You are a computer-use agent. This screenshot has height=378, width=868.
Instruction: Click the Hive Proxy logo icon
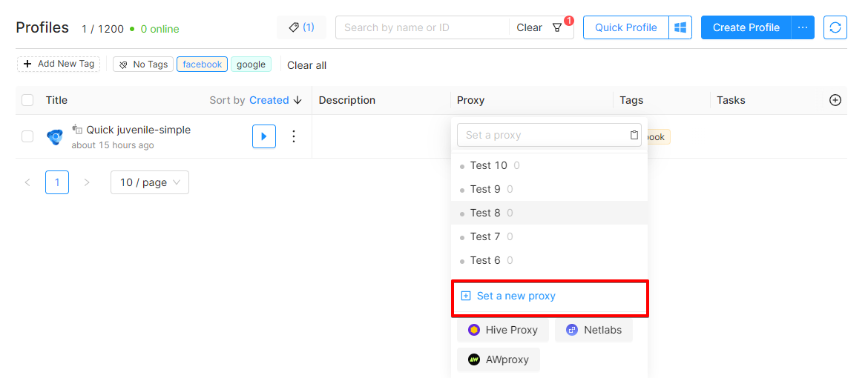[474, 331]
